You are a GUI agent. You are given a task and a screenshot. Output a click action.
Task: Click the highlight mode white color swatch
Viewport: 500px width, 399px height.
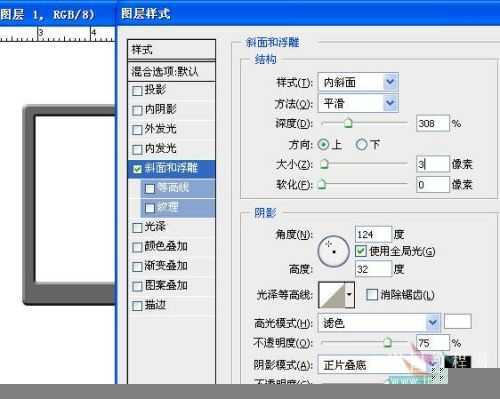click(x=458, y=322)
